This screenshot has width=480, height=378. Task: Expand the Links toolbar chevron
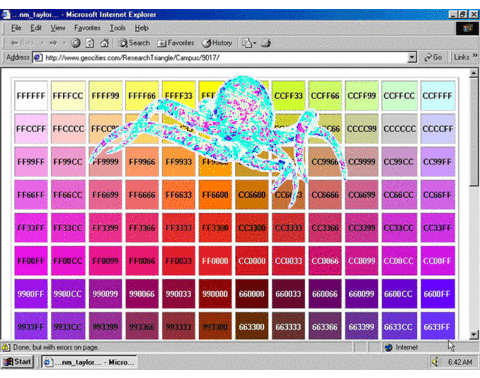(x=475, y=55)
